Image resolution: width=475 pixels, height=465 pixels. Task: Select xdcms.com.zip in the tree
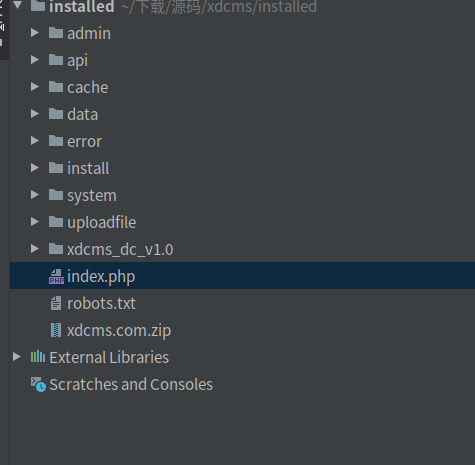119,331
